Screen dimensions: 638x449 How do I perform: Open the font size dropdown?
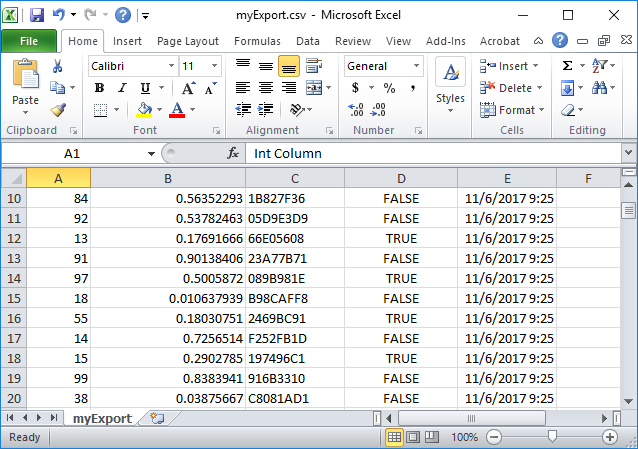click(214, 66)
